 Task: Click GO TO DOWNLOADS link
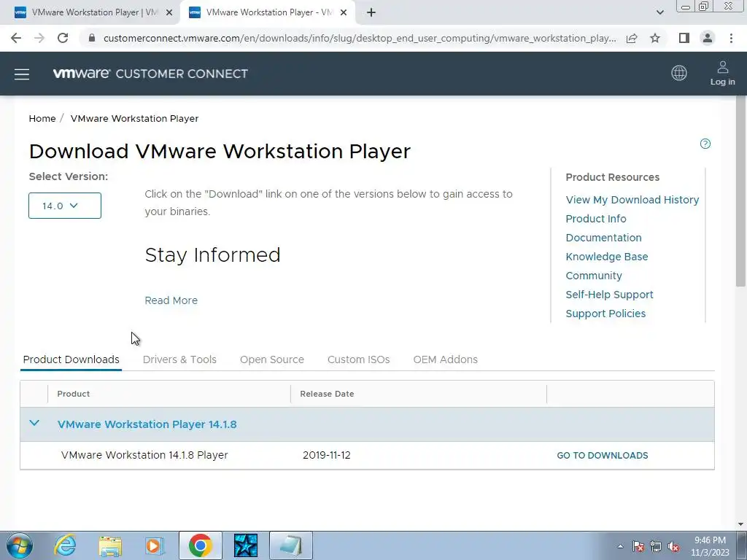[602, 456]
